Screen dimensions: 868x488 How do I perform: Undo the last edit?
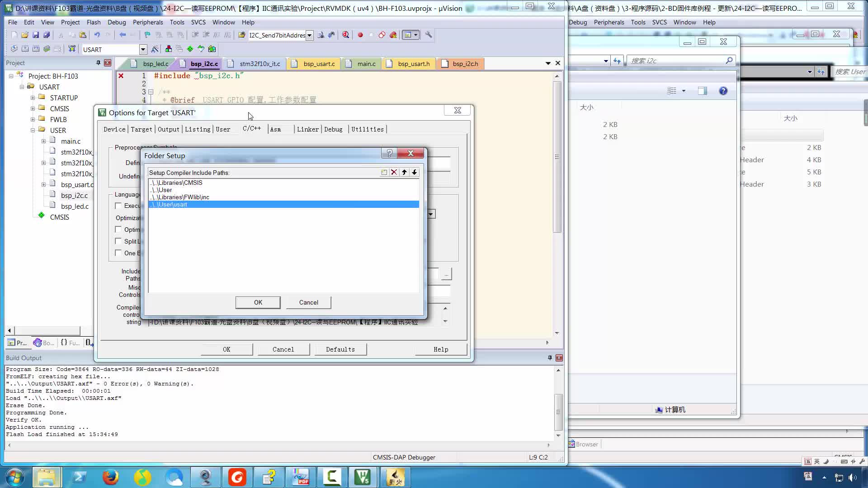tap(97, 35)
